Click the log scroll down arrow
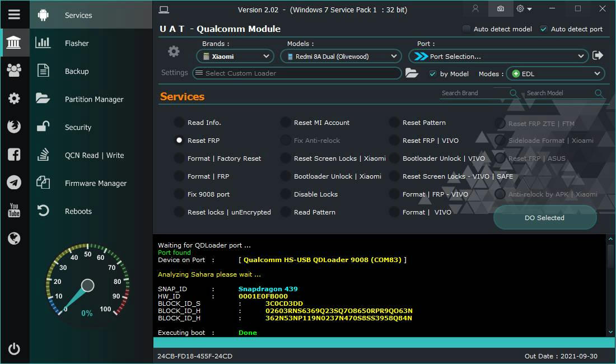 click(x=610, y=332)
